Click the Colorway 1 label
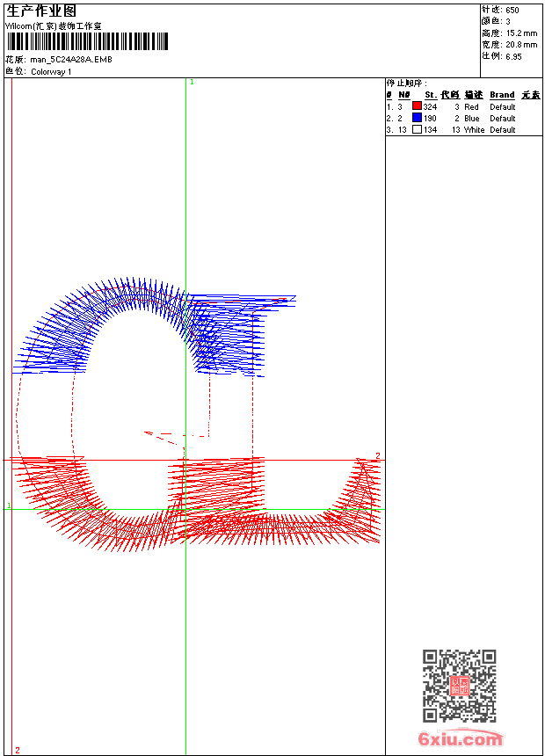 coord(52,71)
